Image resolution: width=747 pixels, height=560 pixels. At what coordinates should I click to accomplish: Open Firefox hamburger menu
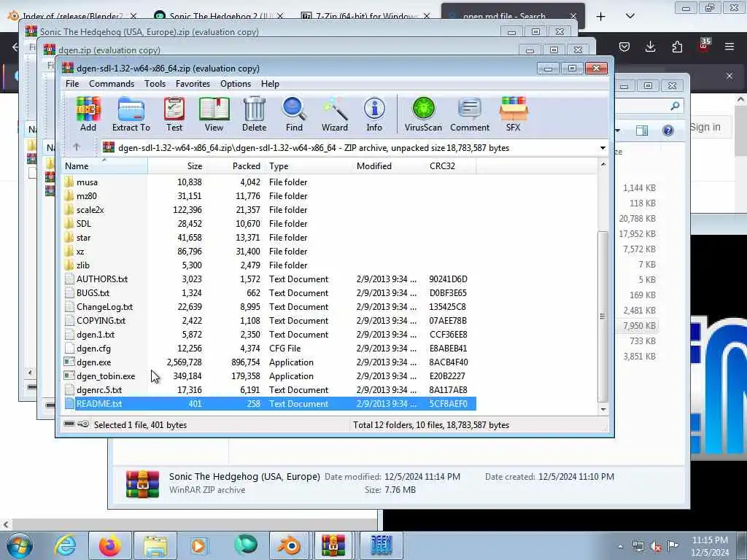coord(729,47)
